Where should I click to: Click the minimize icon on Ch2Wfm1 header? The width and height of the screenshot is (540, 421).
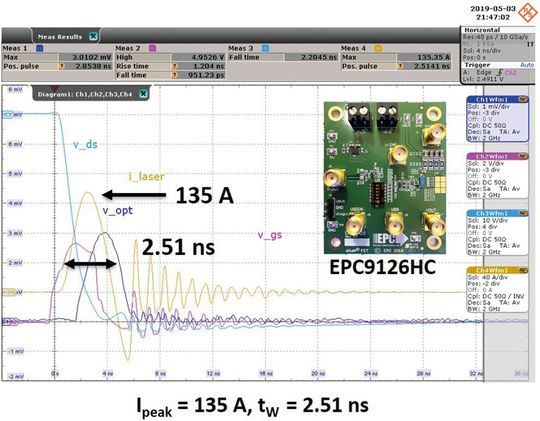tap(522, 156)
